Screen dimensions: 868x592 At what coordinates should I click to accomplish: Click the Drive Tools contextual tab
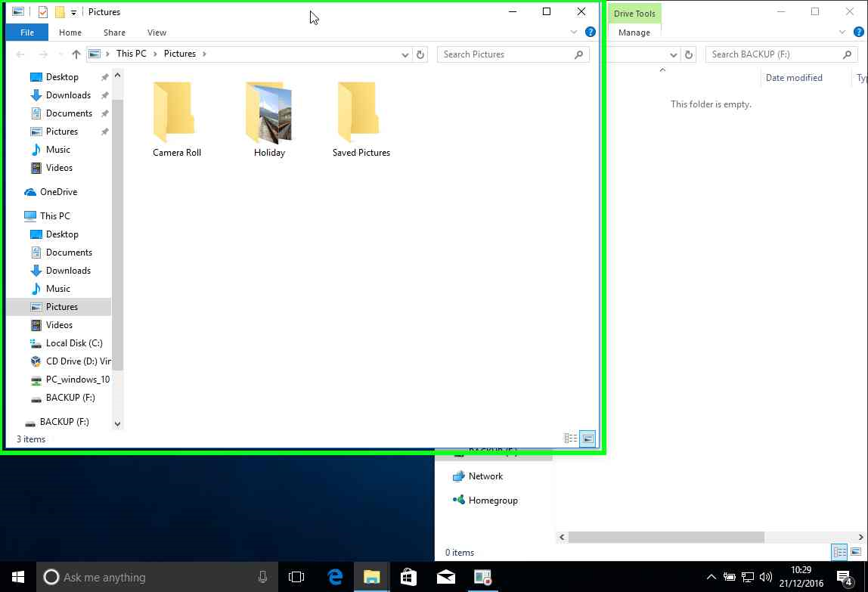(634, 14)
